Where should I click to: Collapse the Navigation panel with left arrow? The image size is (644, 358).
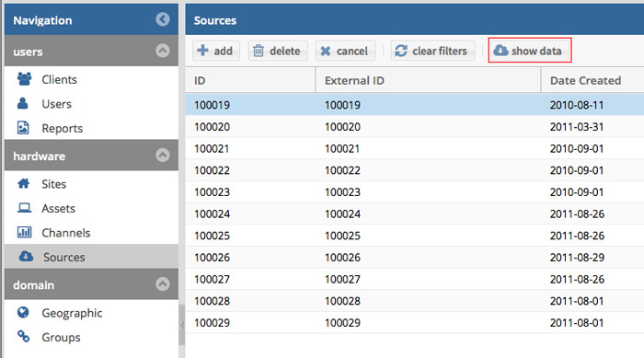(x=163, y=19)
